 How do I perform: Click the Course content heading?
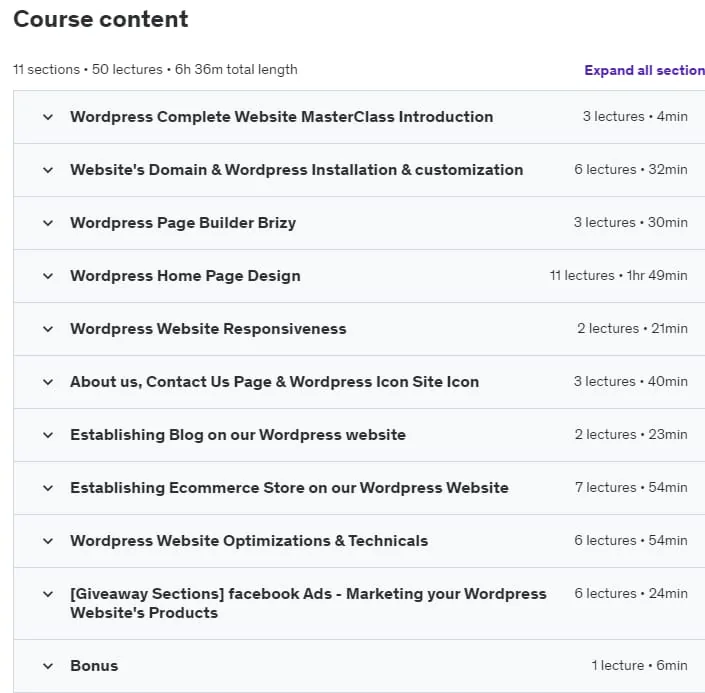click(x=101, y=19)
